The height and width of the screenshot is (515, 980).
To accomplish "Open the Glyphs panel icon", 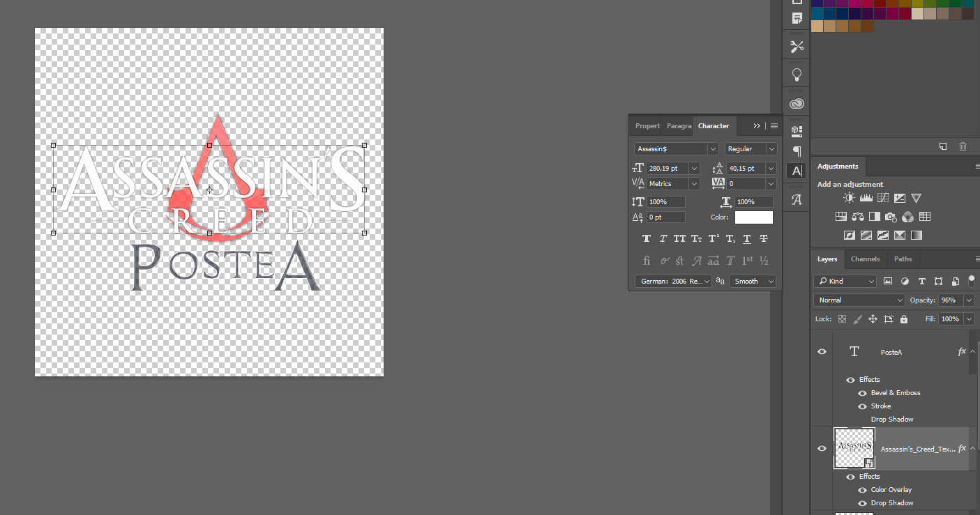I will (797, 199).
